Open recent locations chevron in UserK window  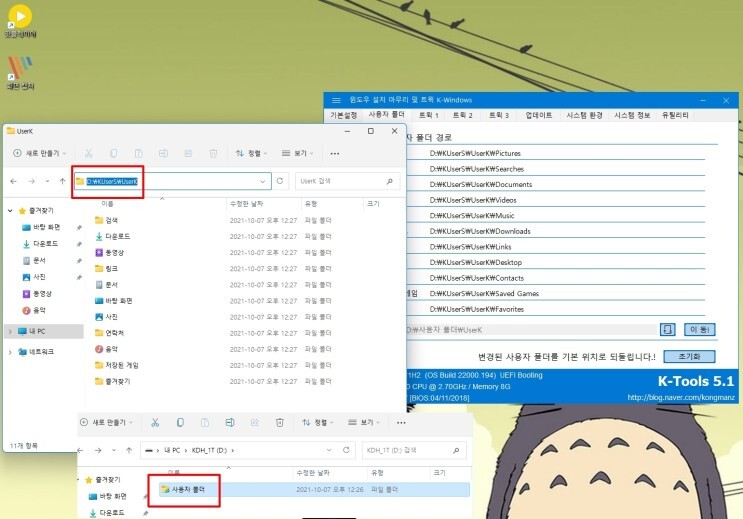47,181
